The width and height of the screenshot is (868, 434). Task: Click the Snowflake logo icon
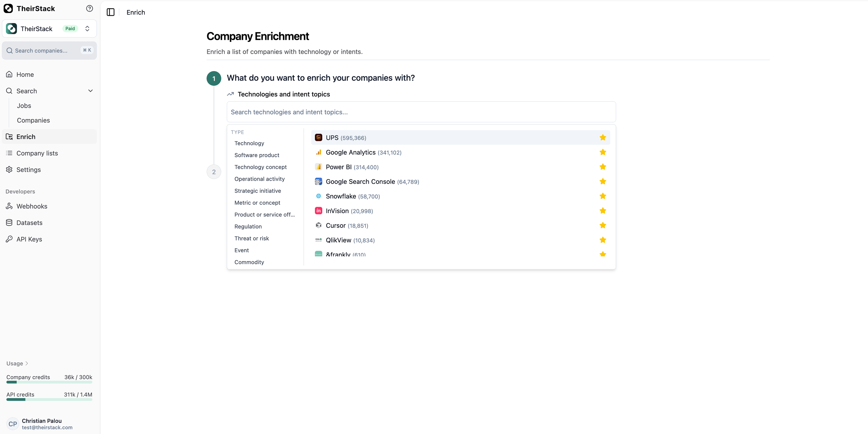tap(318, 196)
